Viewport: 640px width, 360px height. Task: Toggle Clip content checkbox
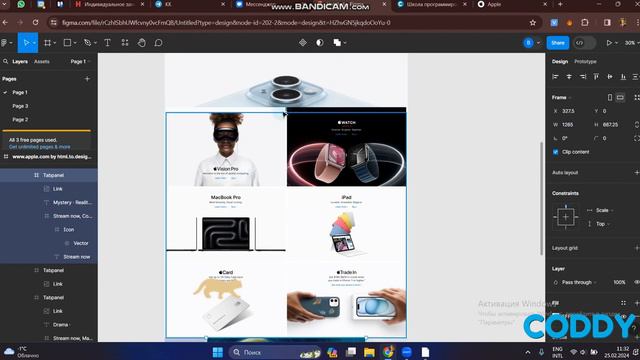pos(556,152)
